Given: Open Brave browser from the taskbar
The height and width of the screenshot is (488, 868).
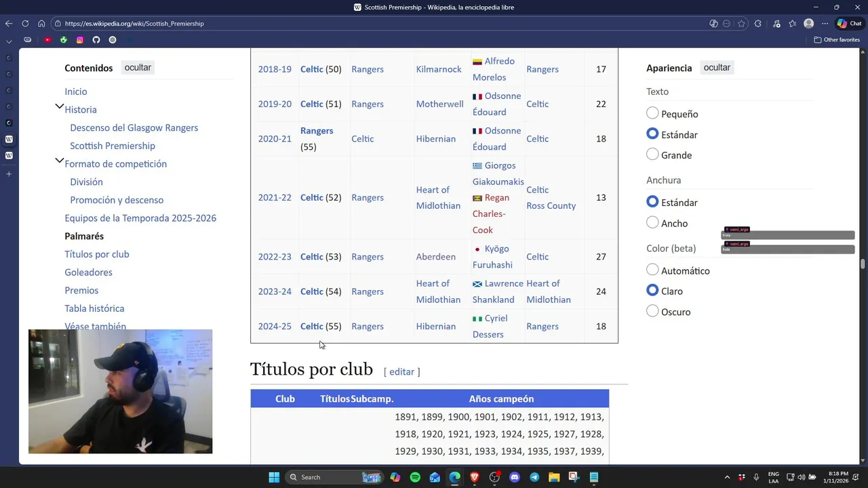Looking at the screenshot, I should pyautogui.click(x=475, y=477).
